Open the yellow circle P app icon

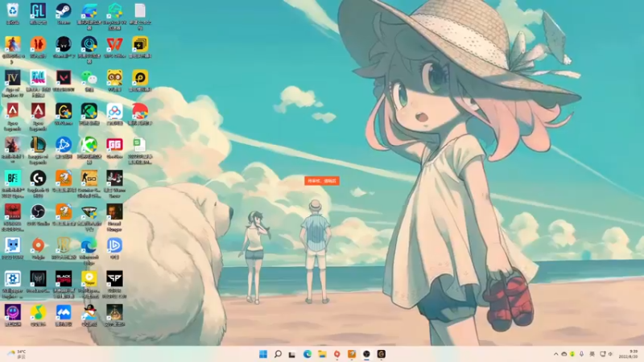pos(140,77)
